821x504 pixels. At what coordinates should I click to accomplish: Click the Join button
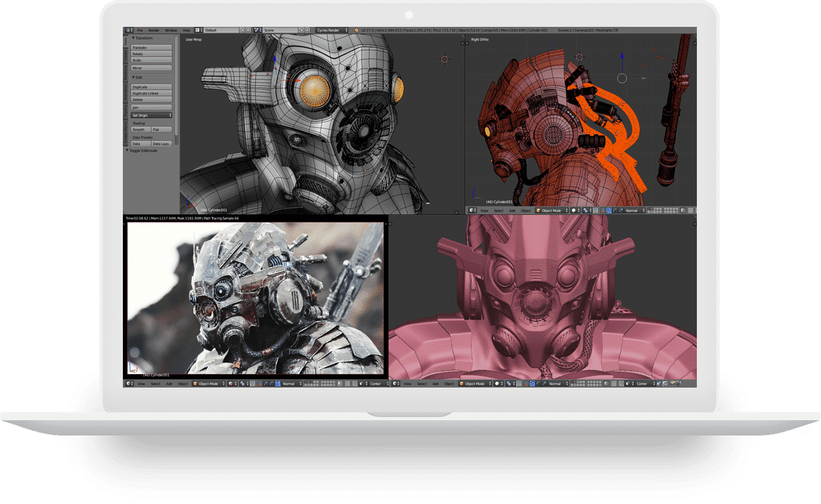click(x=152, y=107)
